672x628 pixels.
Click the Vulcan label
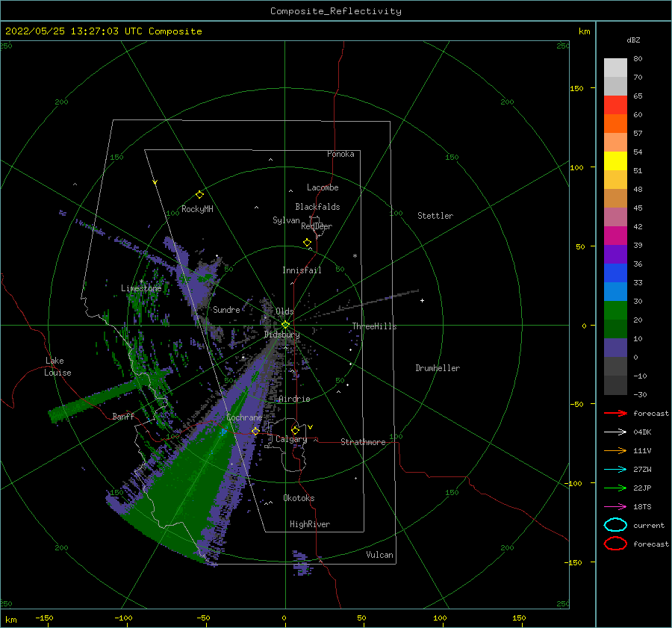click(x=380, y=555)
